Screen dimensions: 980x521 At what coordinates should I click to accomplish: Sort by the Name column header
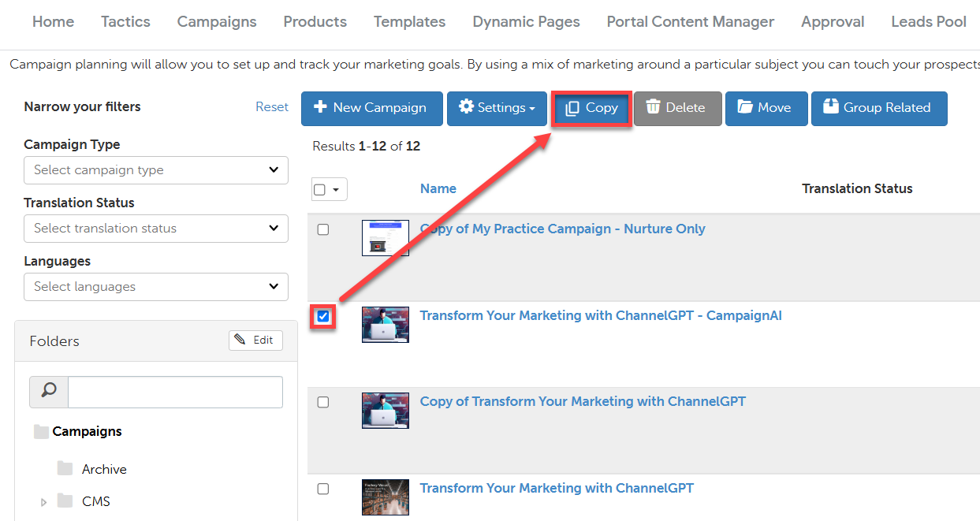click(x=438, y=188)
